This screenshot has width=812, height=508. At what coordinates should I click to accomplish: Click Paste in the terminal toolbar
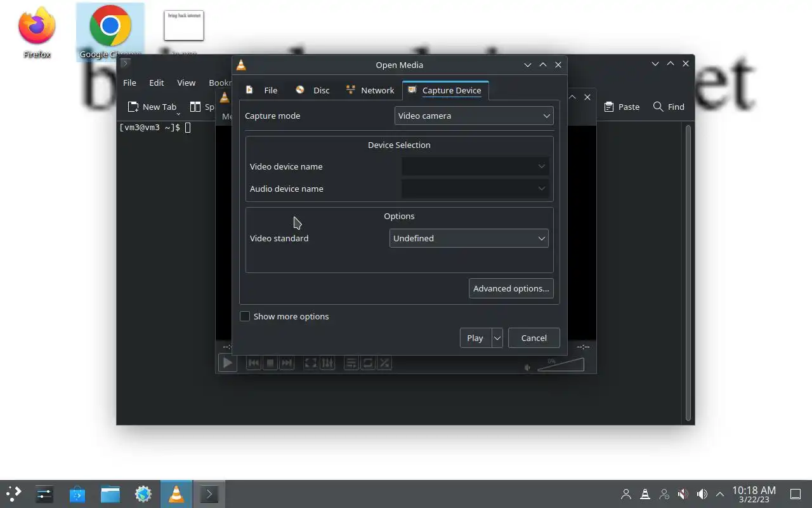tap(622, 107)
